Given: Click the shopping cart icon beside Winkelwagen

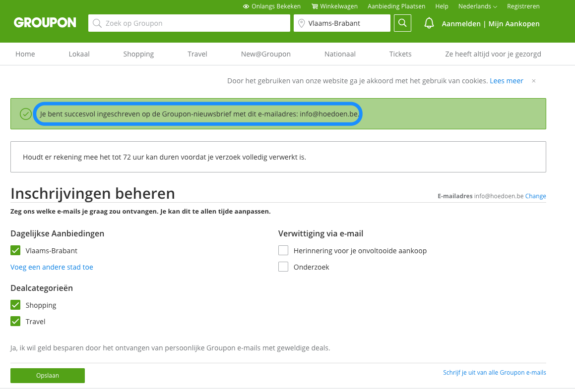Looking at the screenshot, I should click(x=315, y=6).
